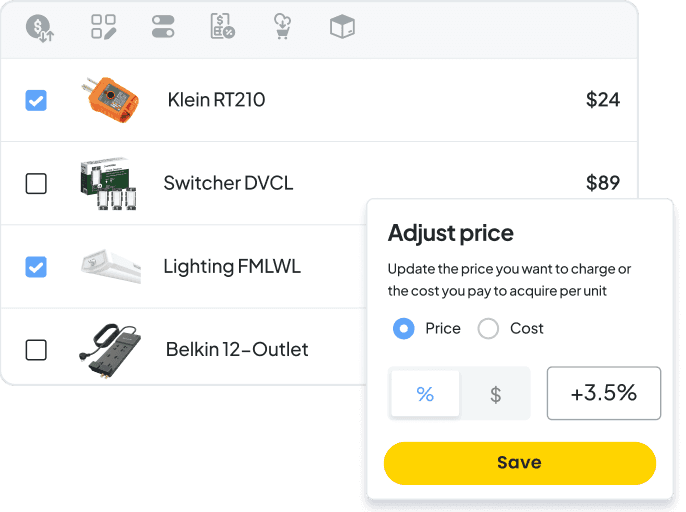Uncheck the Klein RT210 checkbox
The image size is (686, 512).
click(x=36, y=100)
